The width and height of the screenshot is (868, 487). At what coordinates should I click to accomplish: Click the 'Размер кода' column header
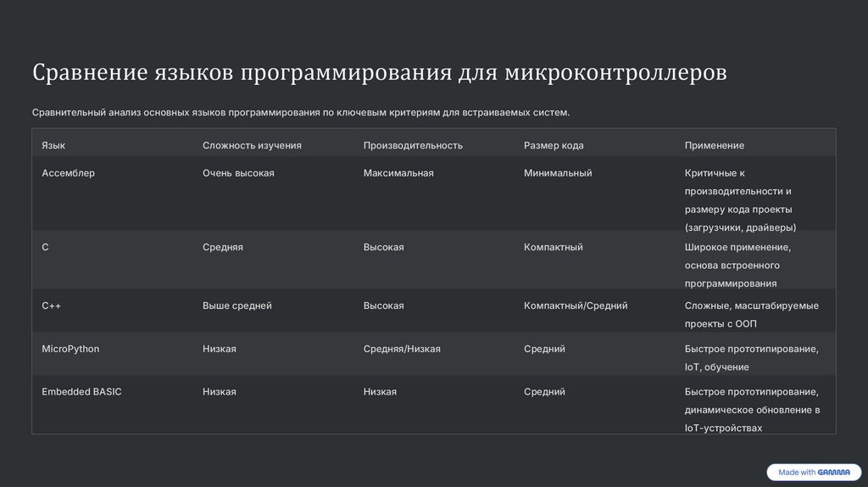[x=554, y=145]
